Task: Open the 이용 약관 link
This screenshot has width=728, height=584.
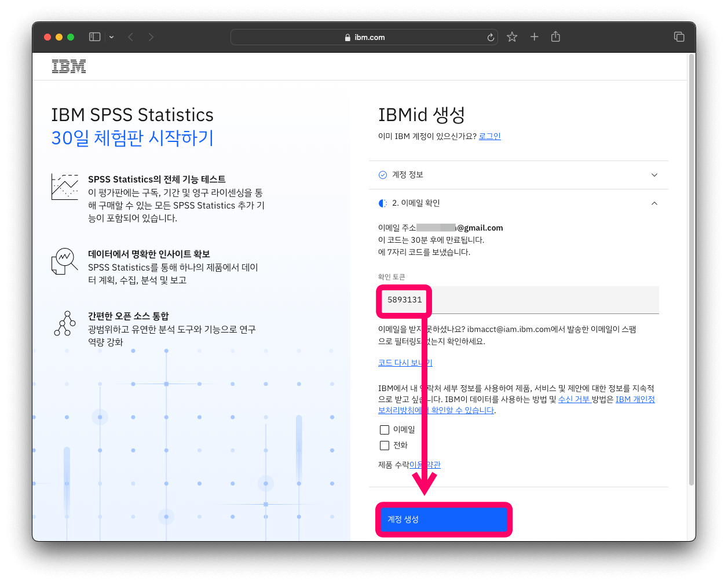Action: tap(425, 465)
